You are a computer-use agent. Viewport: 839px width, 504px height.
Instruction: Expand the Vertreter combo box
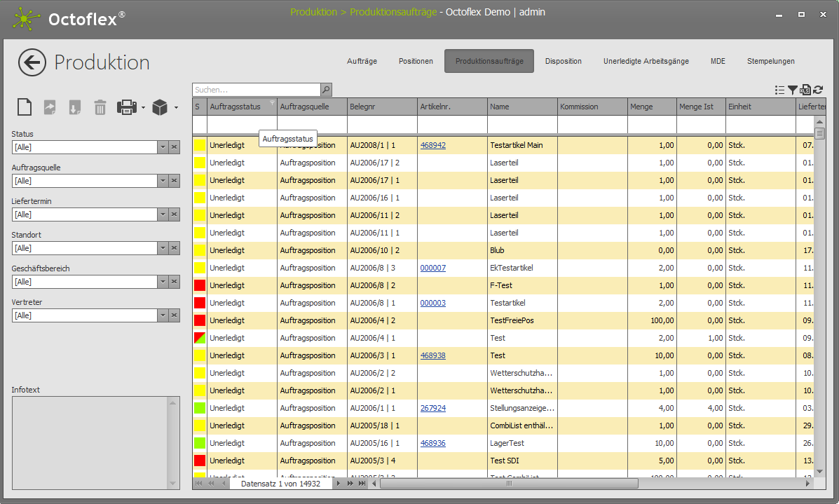tap(163, 315)
